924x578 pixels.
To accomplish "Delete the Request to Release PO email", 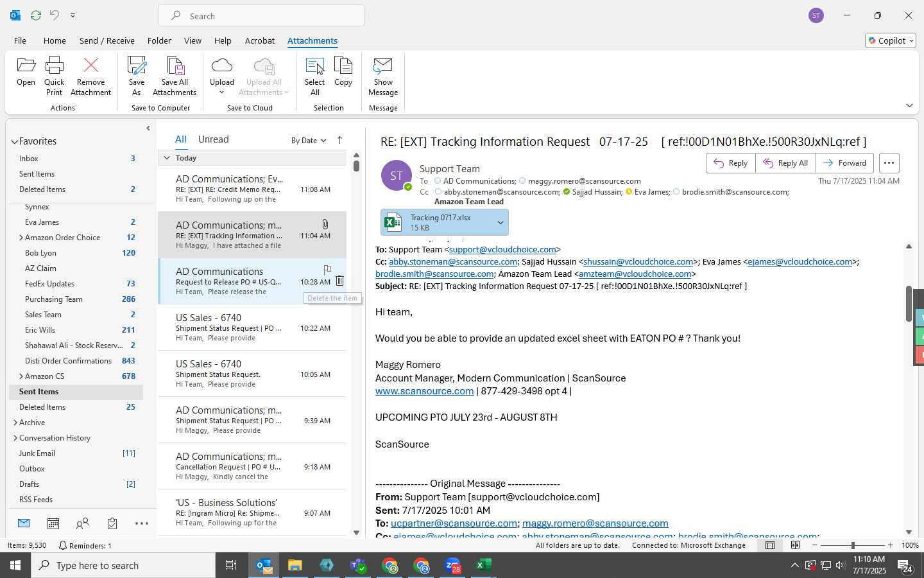I will click(339, 281).
